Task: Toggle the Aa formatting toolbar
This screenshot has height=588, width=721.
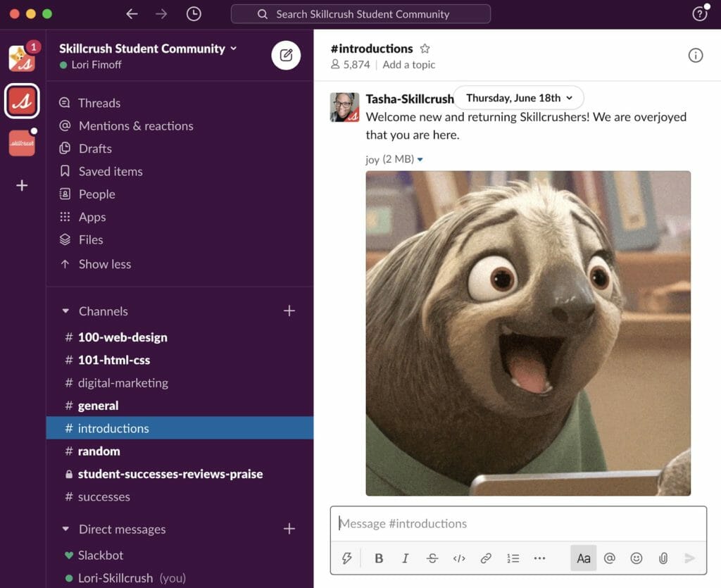Action: [584, 558]
